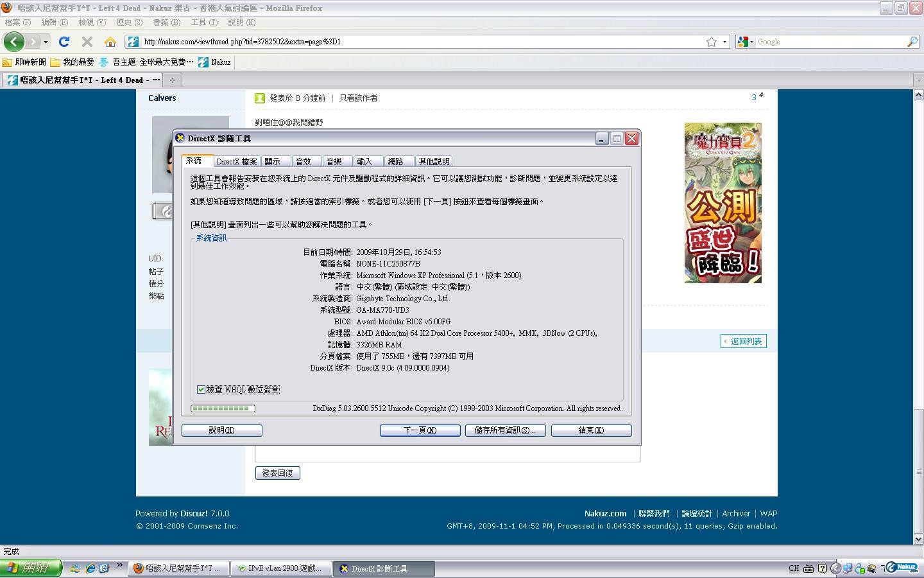Open the 檔案 menu

pyautogui.click(x=17, y=22)
